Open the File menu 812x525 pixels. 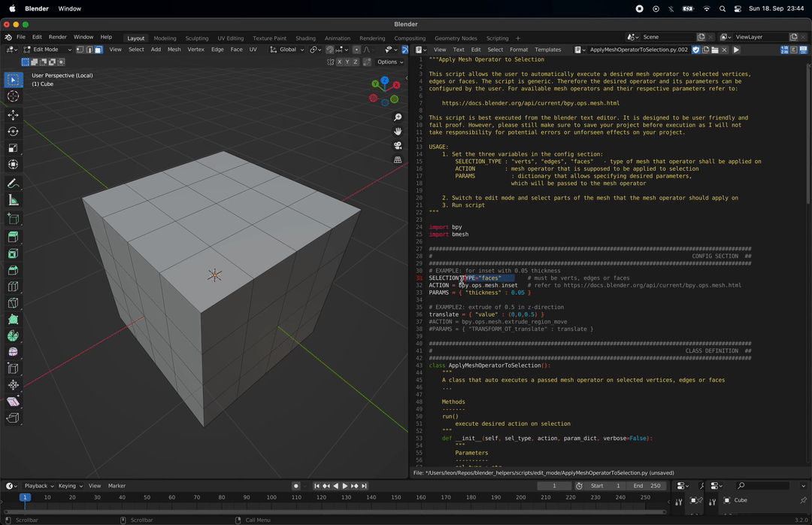click(x=21, y=37)
